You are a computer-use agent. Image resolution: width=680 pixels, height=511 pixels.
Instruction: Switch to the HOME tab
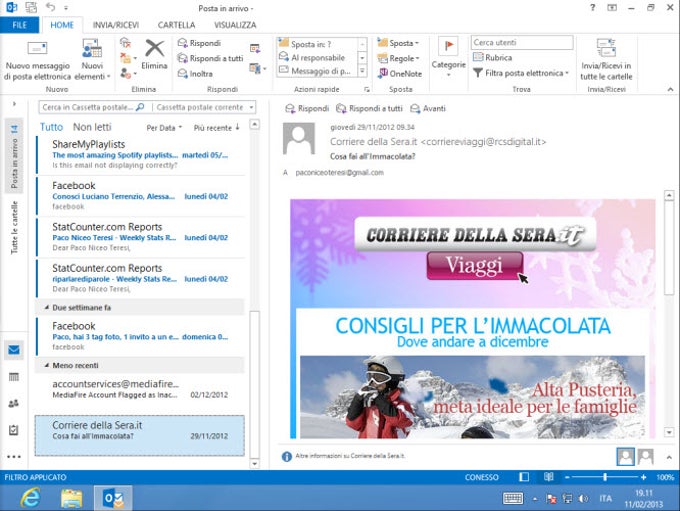(x=62, y=25)
